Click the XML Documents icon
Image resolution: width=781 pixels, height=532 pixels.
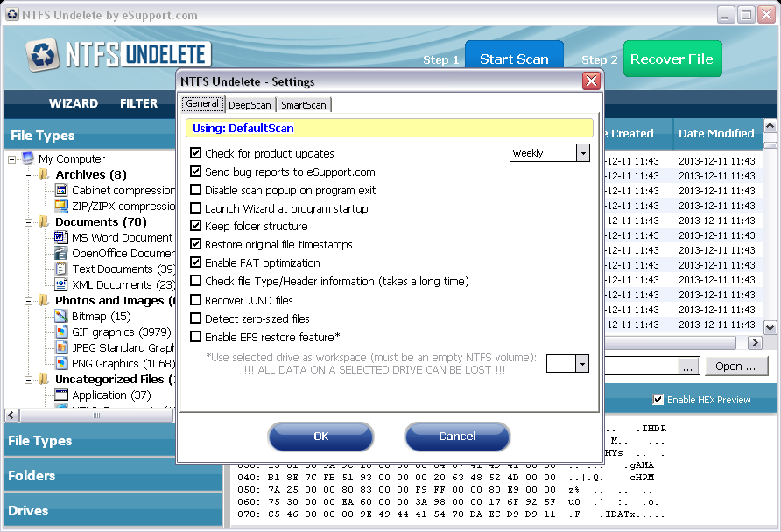(x=61, y=284)
